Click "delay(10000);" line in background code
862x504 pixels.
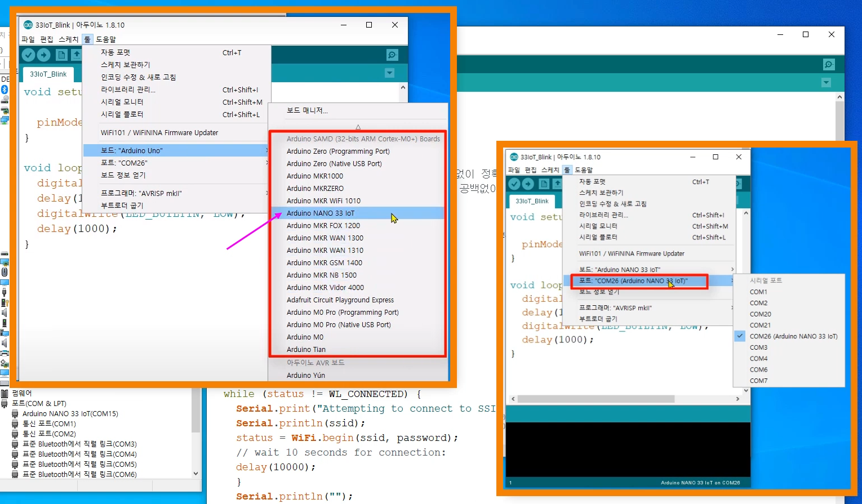276,467
